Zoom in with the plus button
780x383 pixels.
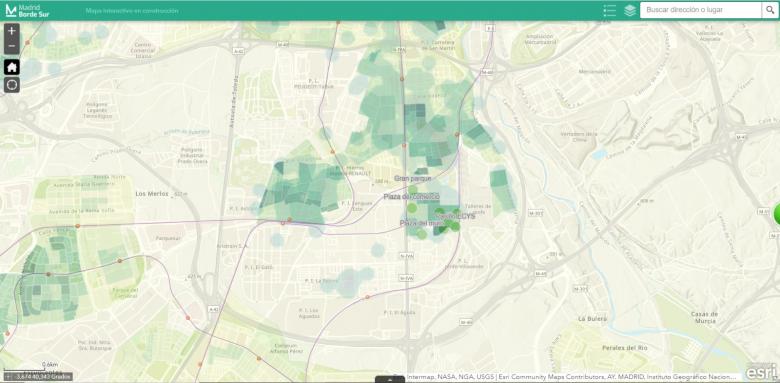tap(12, 30)
